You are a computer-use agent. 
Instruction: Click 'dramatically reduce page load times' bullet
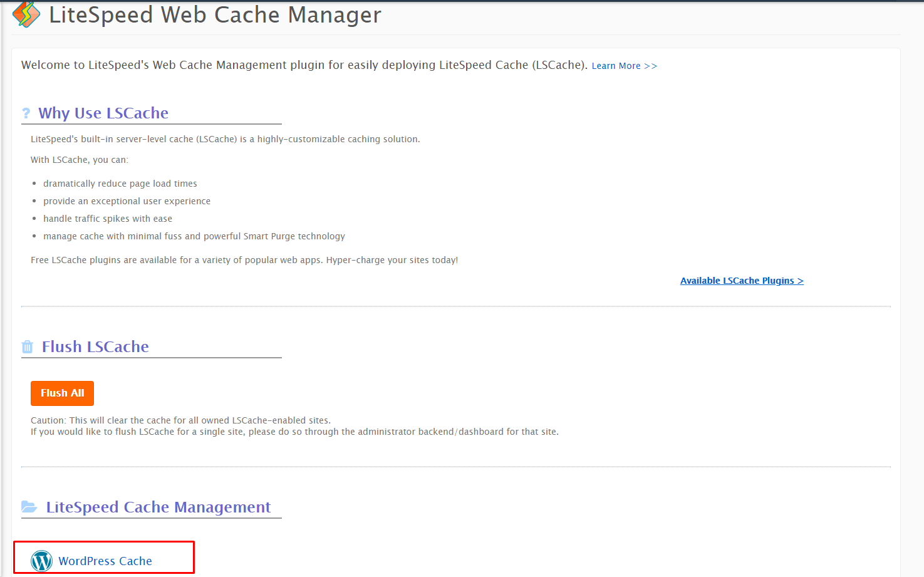120,184
